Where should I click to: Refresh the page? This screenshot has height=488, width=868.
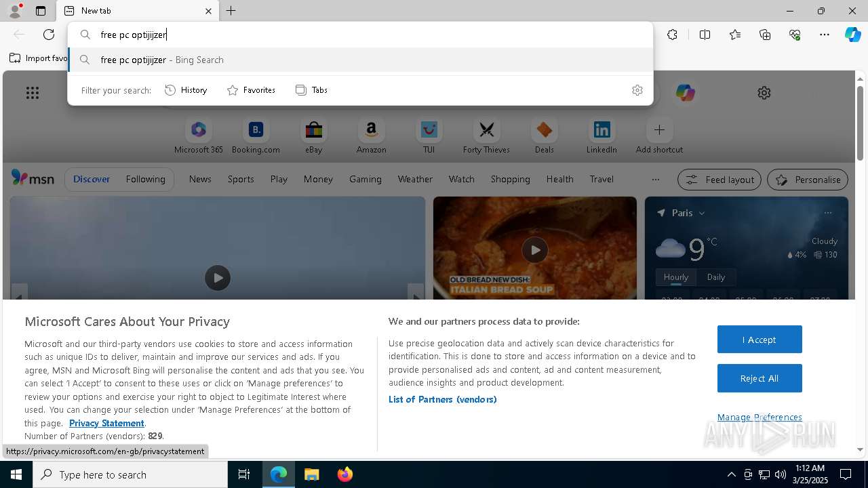tap(49, 35)
